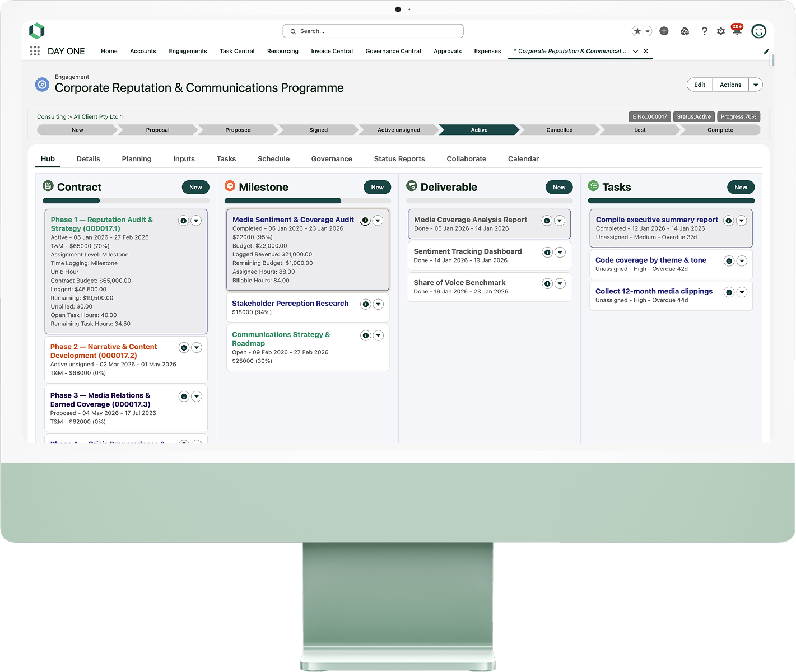
Task: Click the Milestone progress bar
Action: (308, 200)
